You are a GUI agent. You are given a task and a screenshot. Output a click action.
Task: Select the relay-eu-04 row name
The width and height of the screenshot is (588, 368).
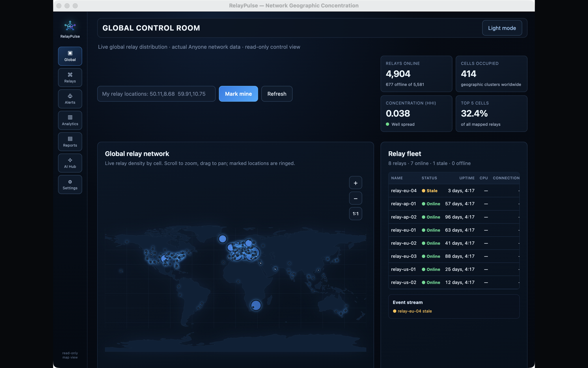[404, 191]
